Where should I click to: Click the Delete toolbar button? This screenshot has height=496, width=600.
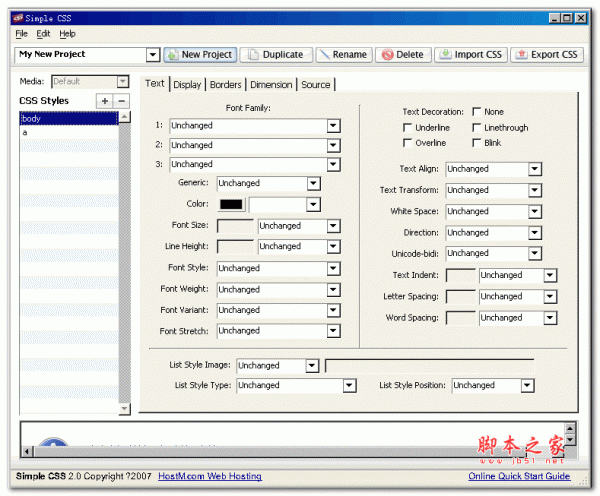pos(403,55)
